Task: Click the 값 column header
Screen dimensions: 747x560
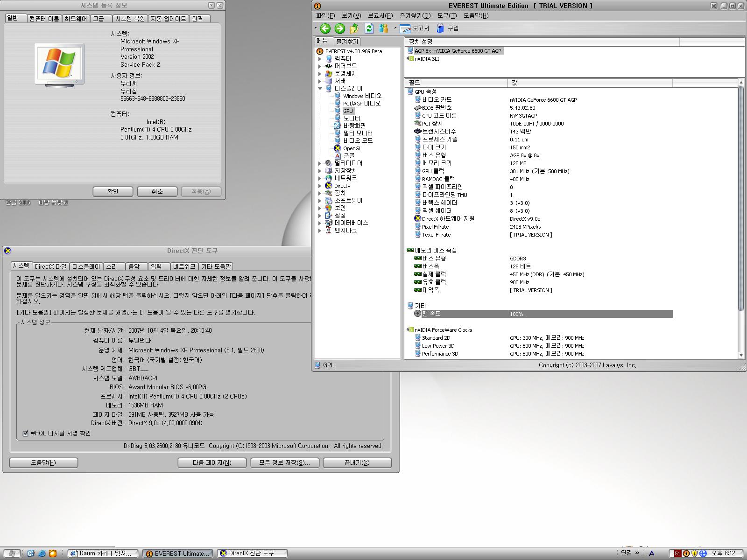Action: click(590, 83)
